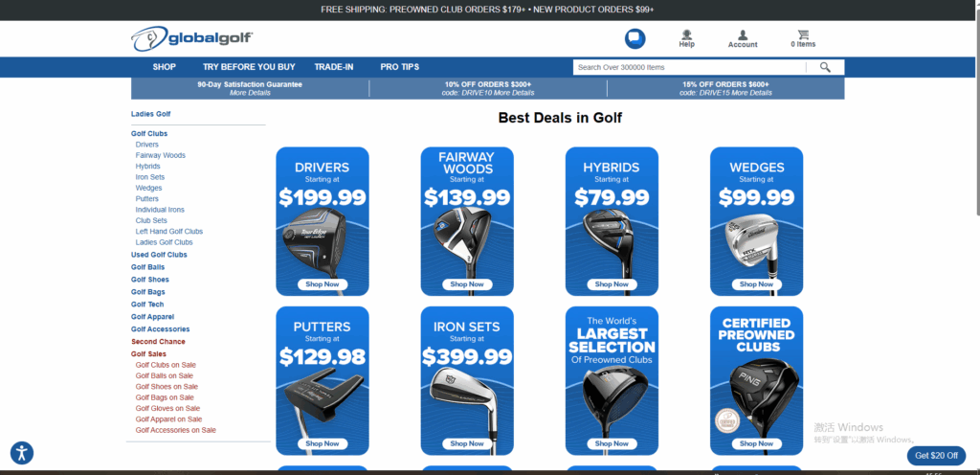Go to globalgolf logo homepage
This screenshot has width=980, height=475.
click(x=191, y=38)
